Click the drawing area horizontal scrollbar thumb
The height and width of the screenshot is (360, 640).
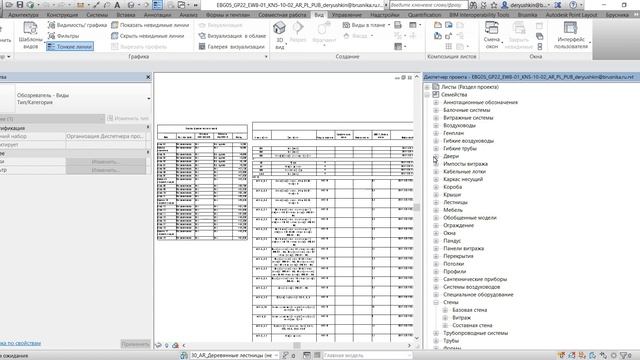point(297,345)
